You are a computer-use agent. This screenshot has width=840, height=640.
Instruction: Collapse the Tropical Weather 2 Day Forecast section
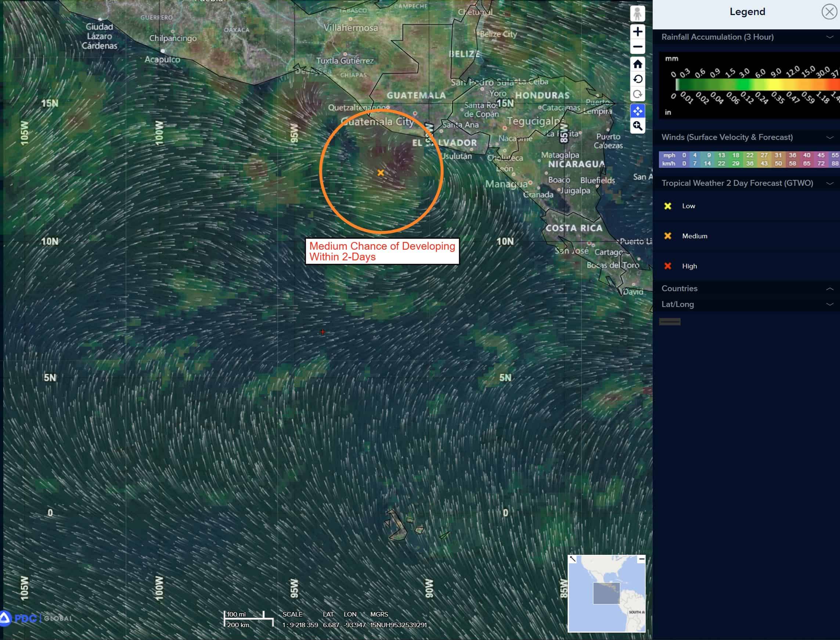tap(829, 183)
